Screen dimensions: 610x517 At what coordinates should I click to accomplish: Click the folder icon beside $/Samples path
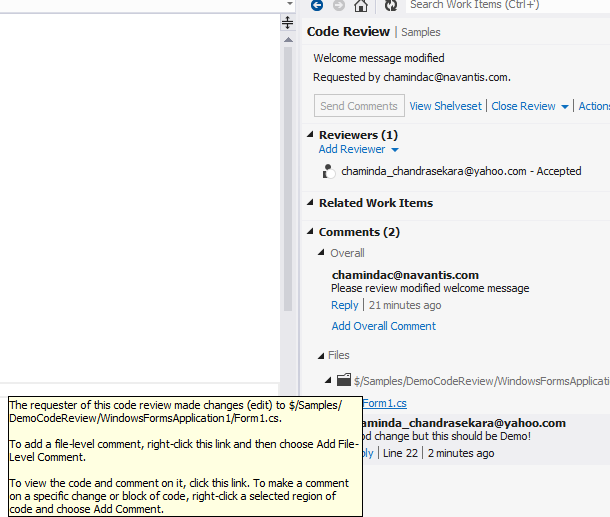(x=344, y=380)
